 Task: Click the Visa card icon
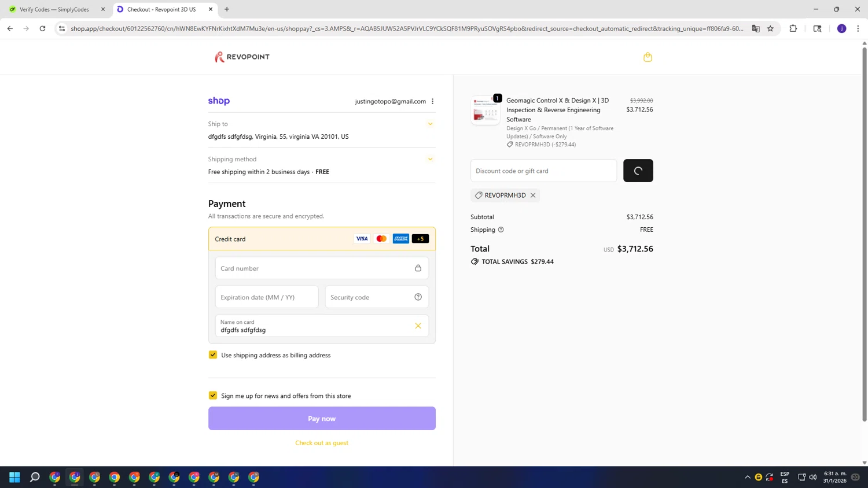pos(362,239)
